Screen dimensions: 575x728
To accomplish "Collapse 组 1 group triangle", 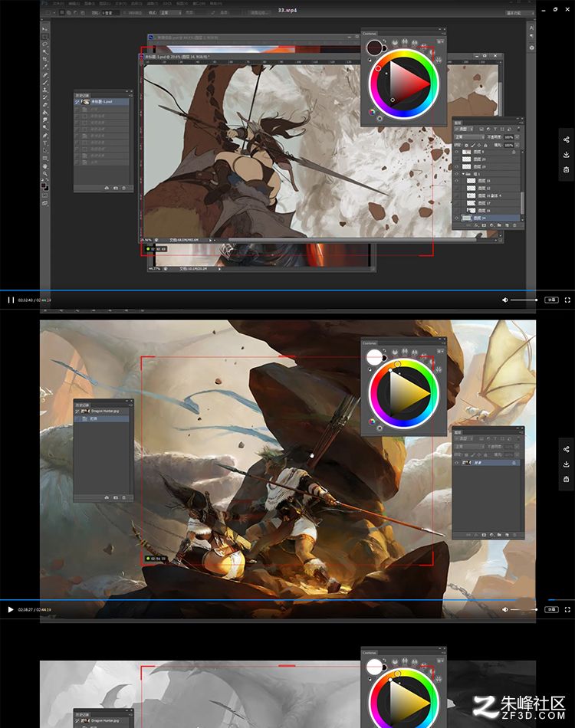I will 464,174.
